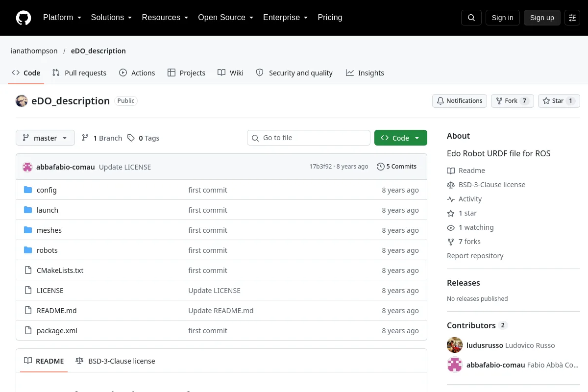Viewport: 588px width, 392px height.
Task: Expand the Solutions menu
Action: [x=111, y=18]
